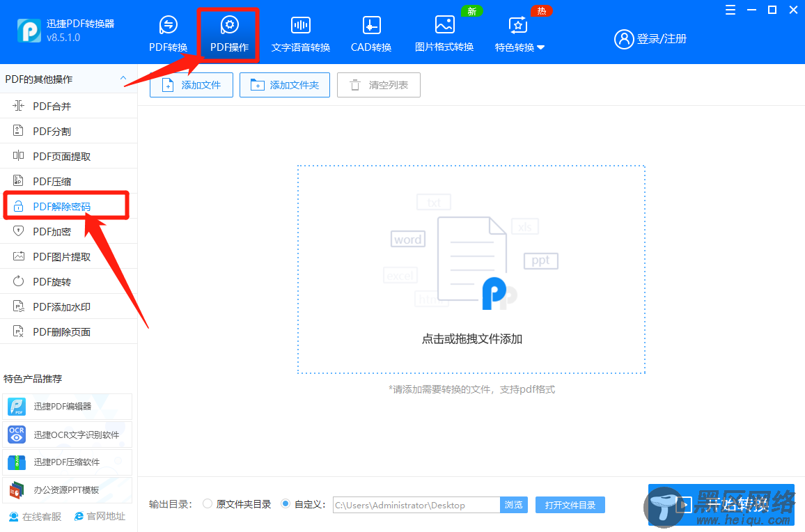Click 添加文件夹 button
805x532 pixels.
point(285,85)
